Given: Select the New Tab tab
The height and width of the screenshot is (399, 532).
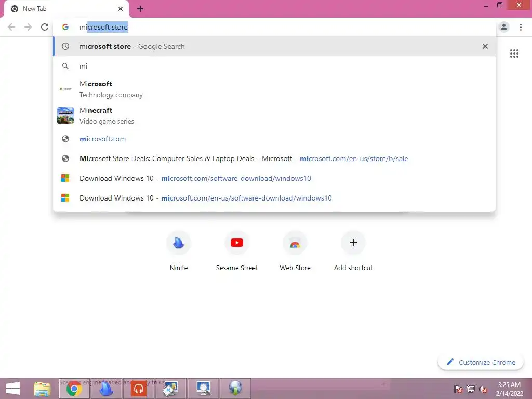Looking at the screenshot, I should click(x=66, y=9).
